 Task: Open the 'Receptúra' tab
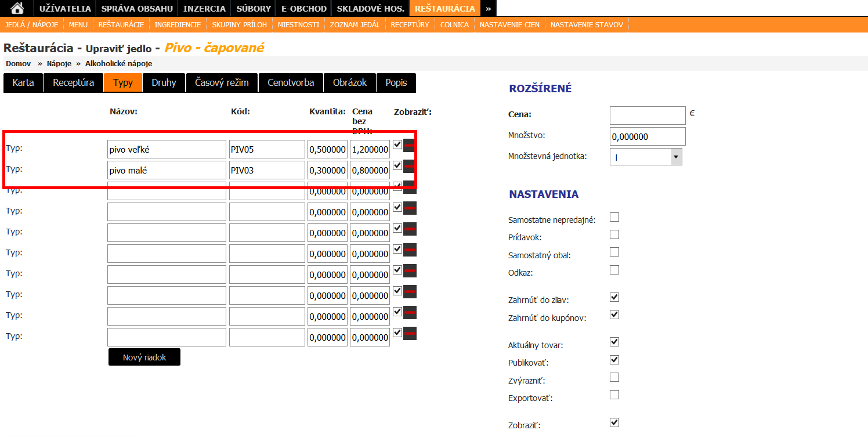(74, 82)
